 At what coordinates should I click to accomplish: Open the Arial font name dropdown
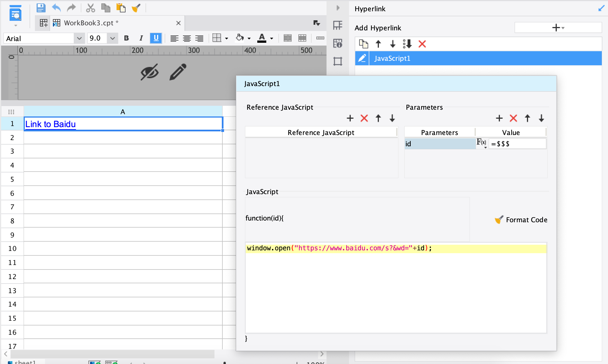pos(79,38)
